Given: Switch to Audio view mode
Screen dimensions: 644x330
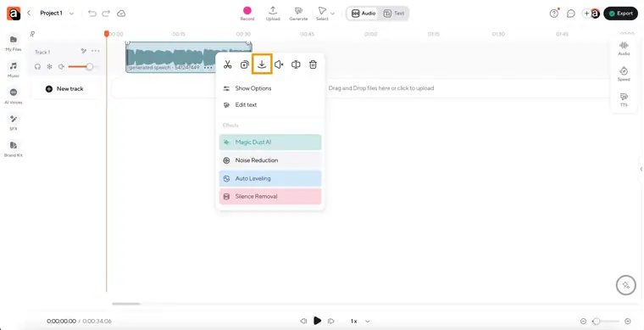Looking at the screenshot, I should pyautogui.click(x=364, y=14).
